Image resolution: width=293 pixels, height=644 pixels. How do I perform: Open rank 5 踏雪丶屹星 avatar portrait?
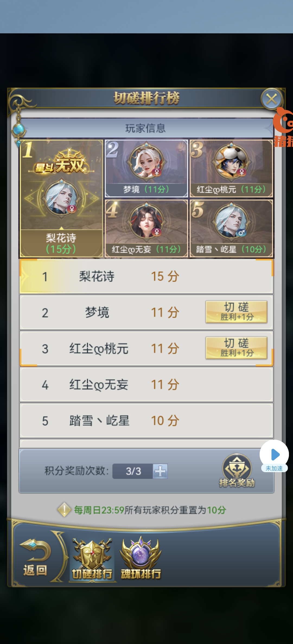(x=231, y=221)
